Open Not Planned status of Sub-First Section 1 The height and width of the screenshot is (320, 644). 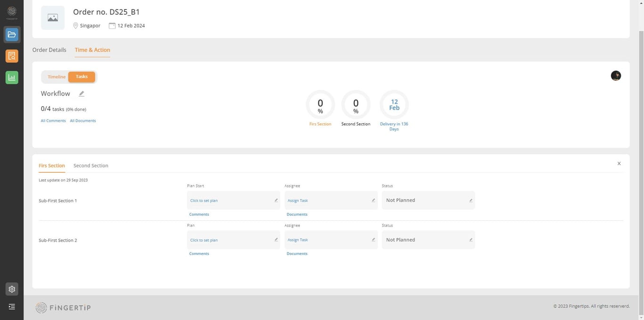[x=428, y=200]
